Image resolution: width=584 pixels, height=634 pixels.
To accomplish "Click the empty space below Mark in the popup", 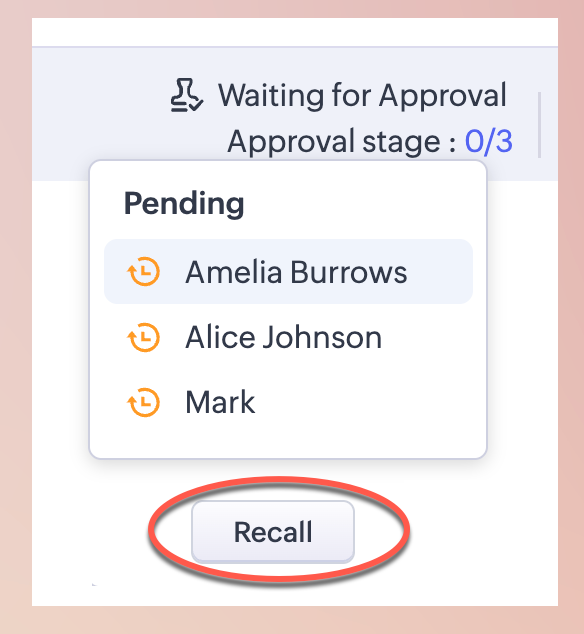I will tap(288, 444).
